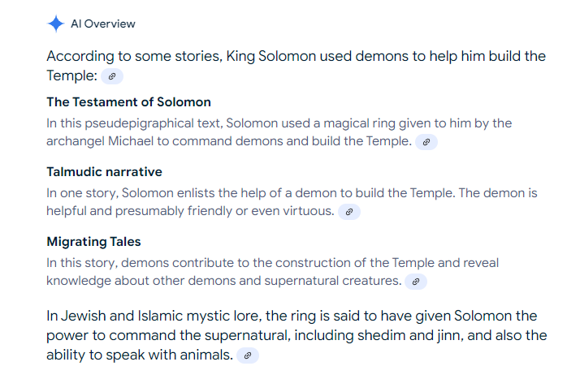Open the source link after "supernatural creatures."
The height and width of the screenshot is (392, 580).
tap(416, 282)
